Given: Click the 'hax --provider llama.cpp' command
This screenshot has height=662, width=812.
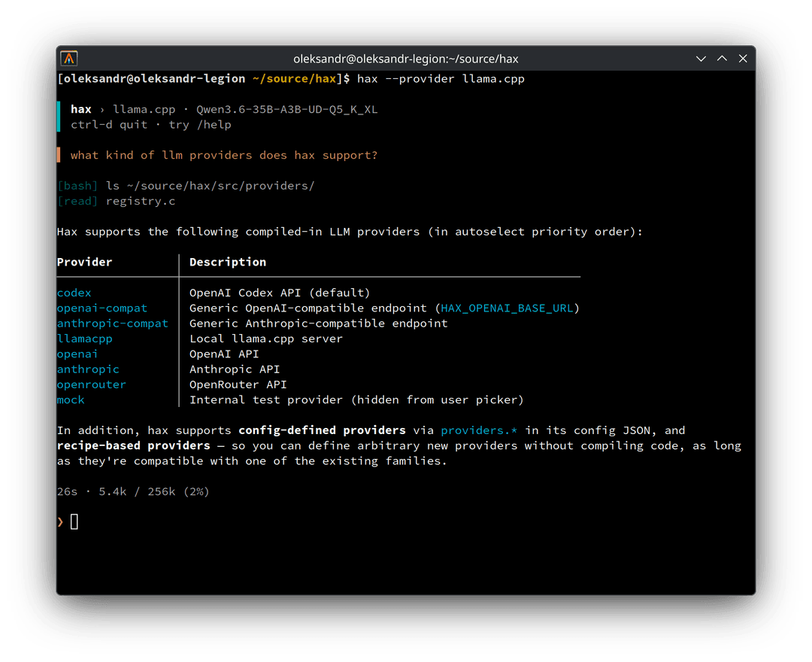Looking at the screenshot, I should click(441, 79).
